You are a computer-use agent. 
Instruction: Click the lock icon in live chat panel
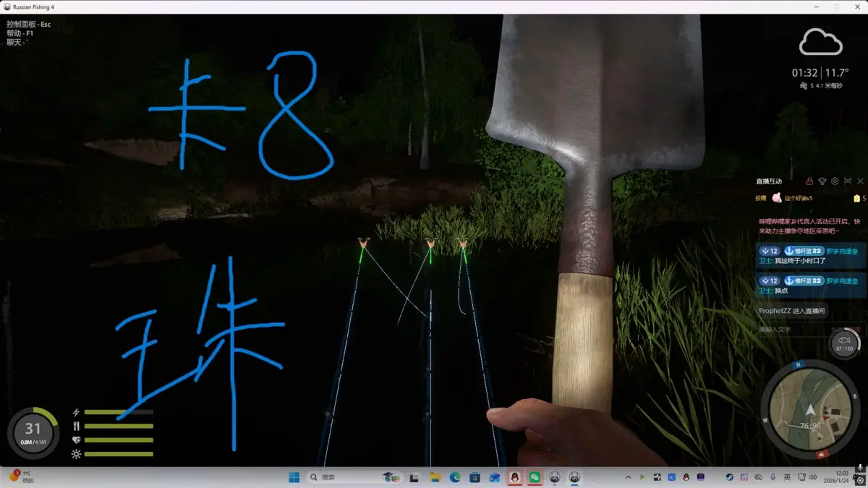pyautogui.click(x=810, y=181)
